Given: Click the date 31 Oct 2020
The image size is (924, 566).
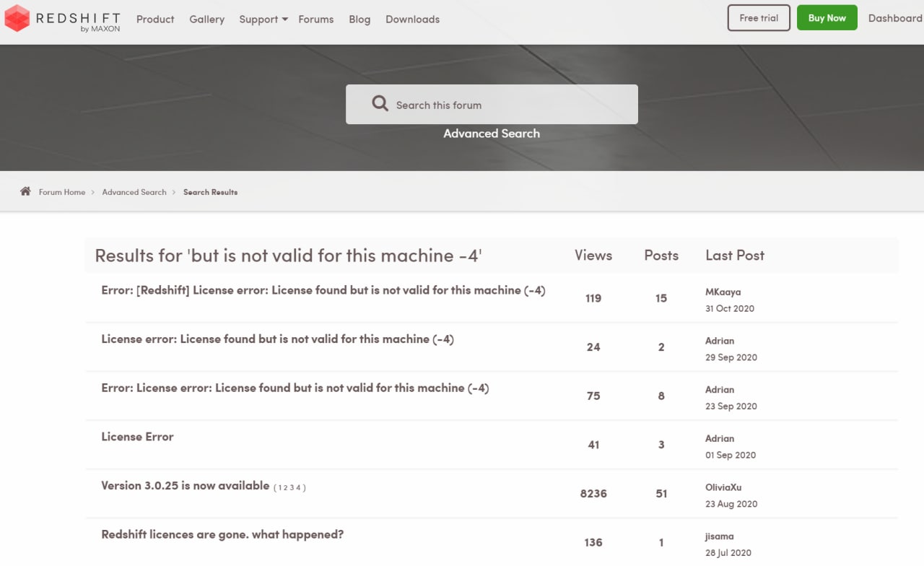Looking at the screenshot, I should tap(730, 308).
